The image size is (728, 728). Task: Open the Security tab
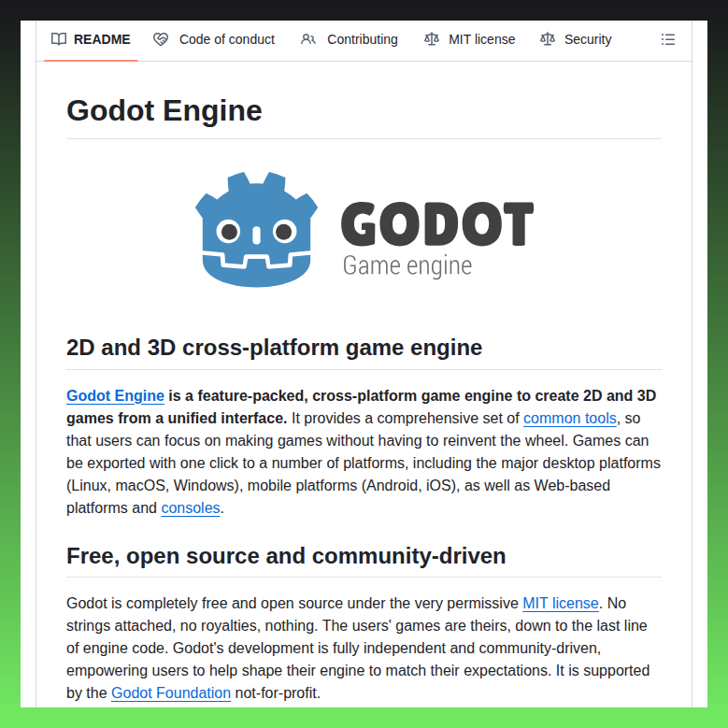tap(577, 40)
